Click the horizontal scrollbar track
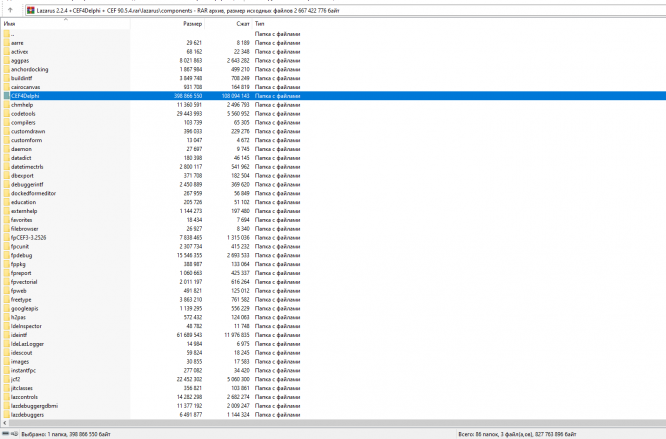666x439 pixels. coord(337,423)
